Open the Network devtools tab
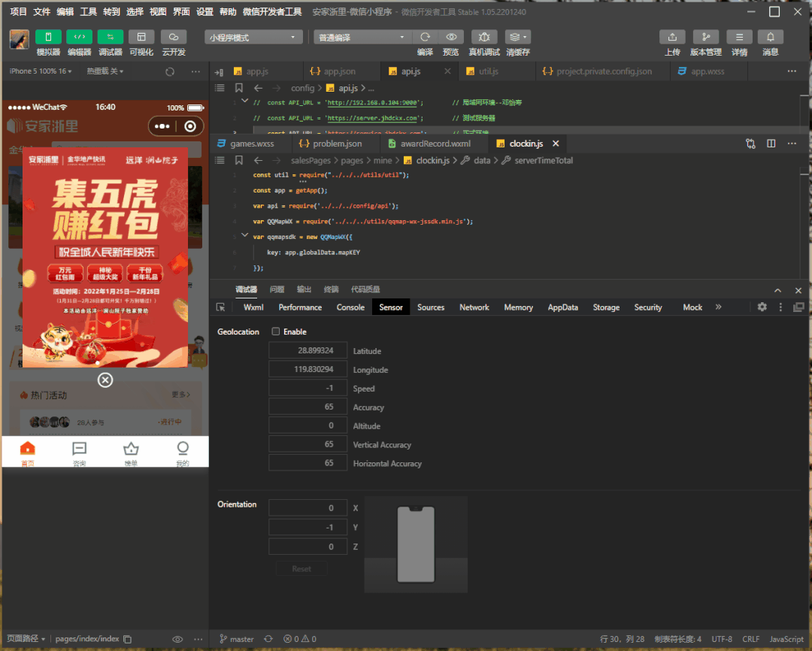The height and width of the screenshot is (651, 812). (x=474, y=307)
